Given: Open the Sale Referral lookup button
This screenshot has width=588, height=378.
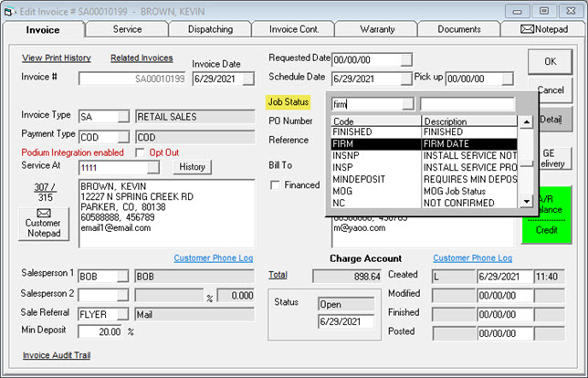Looking at the screenshot, I should pyautogui.click(x=122, y=314).
